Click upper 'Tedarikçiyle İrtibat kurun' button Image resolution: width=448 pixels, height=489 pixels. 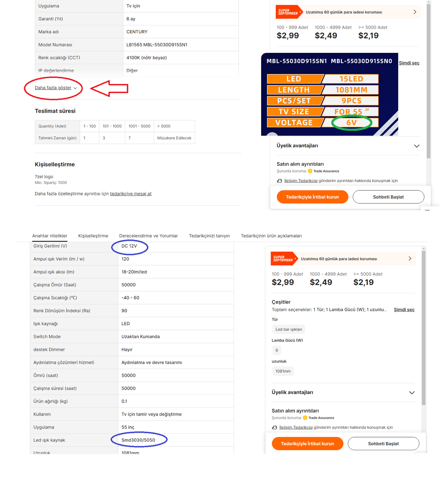tap(312, 197)
